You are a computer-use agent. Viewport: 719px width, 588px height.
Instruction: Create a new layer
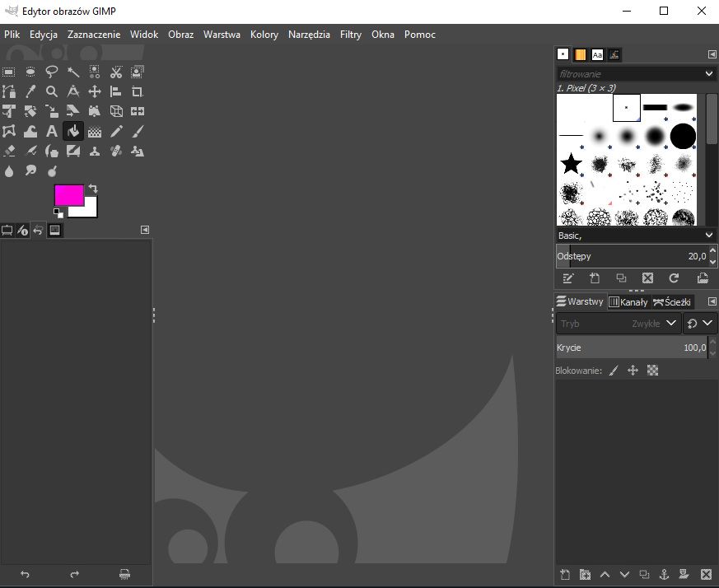tap(565, 574)
